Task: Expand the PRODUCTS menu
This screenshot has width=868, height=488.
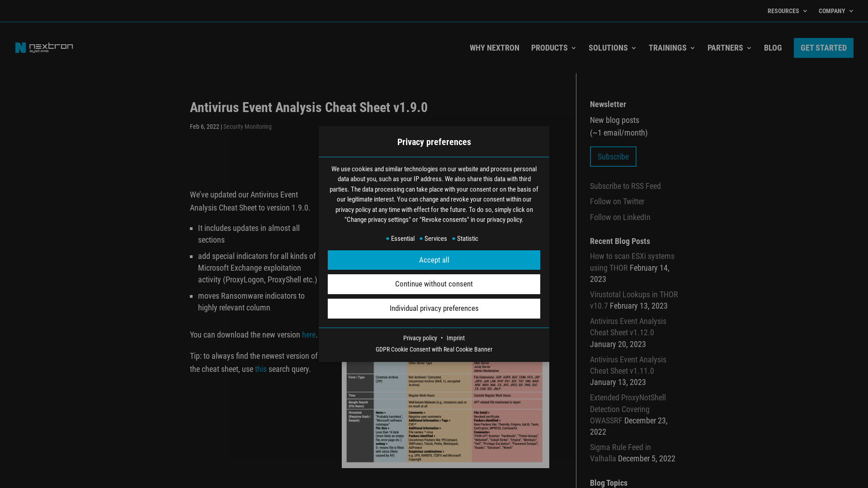Action: [x=553, y=48]
